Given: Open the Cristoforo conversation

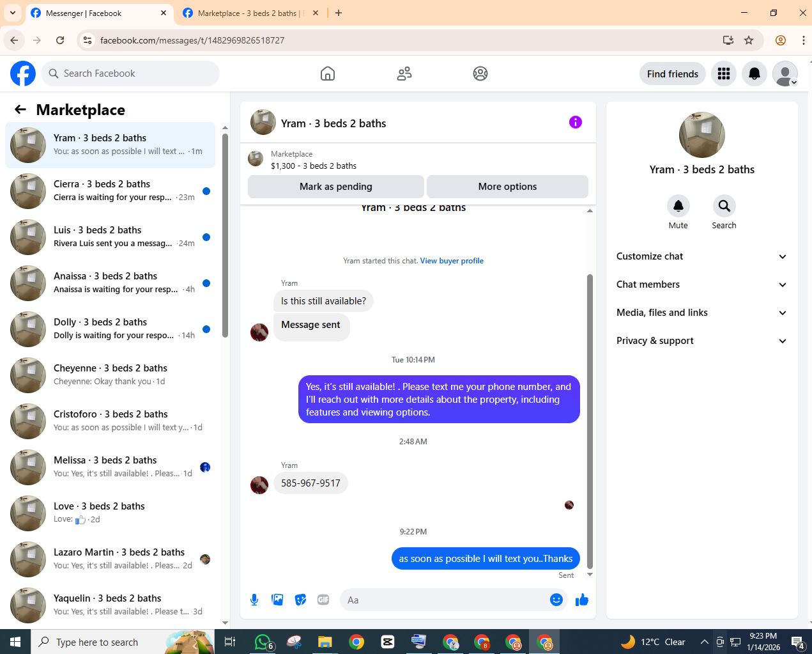Looking at the screenshot, I should [110, 421].
